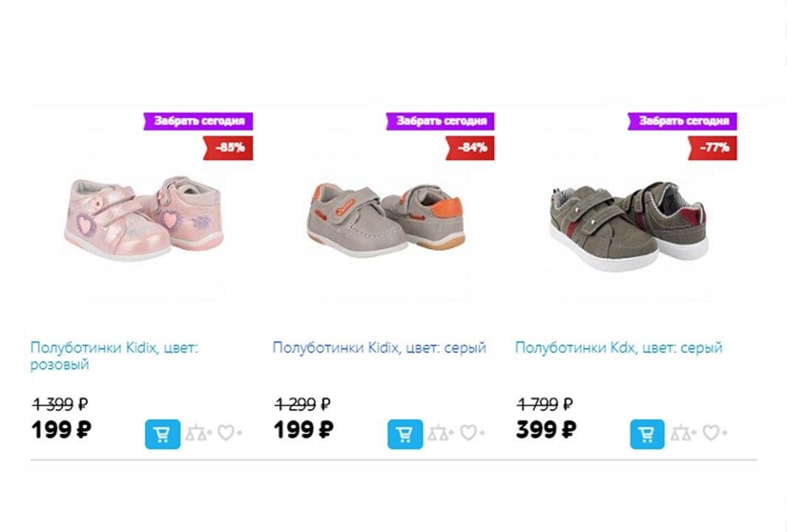Open the gray Kidix shoes title link
The width and height of the screenshot is (787, 532).
click(379, 348)
